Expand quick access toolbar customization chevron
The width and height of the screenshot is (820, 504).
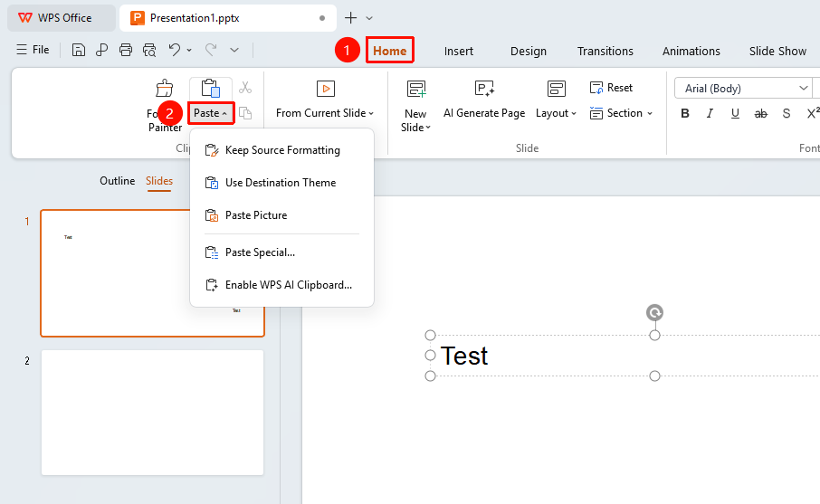234,50
